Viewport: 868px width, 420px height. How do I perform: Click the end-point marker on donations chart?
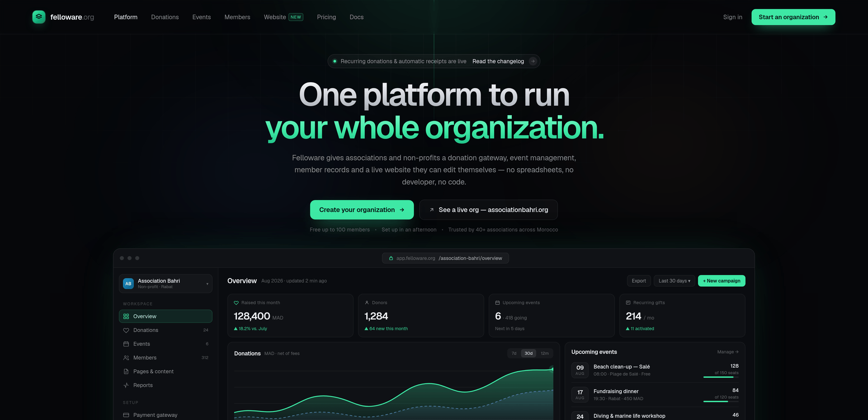click(552, 369)
